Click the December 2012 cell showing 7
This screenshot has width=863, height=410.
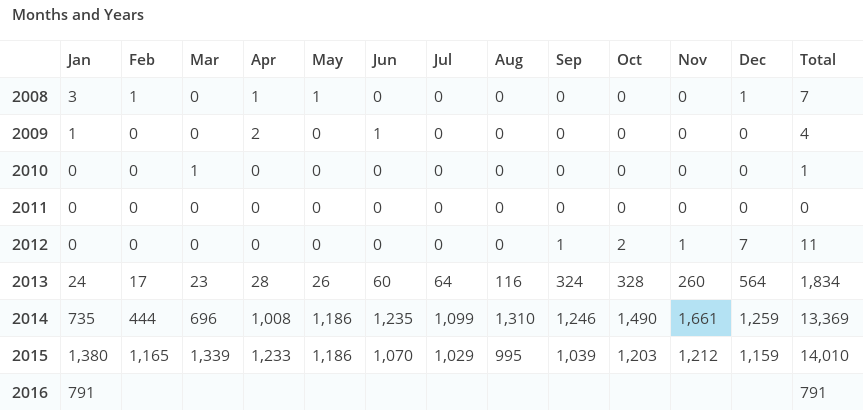click(x=744, y=244)
